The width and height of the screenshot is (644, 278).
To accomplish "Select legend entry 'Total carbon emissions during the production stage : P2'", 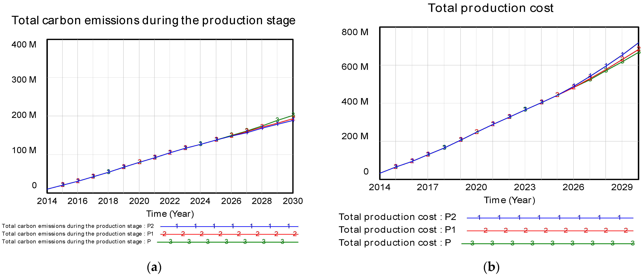I will coord(78,226).
